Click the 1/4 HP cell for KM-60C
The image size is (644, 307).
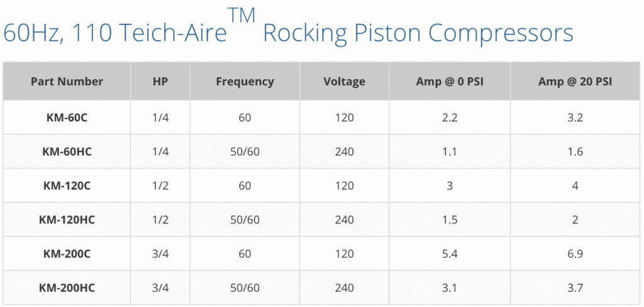click(x=160, y=118)
